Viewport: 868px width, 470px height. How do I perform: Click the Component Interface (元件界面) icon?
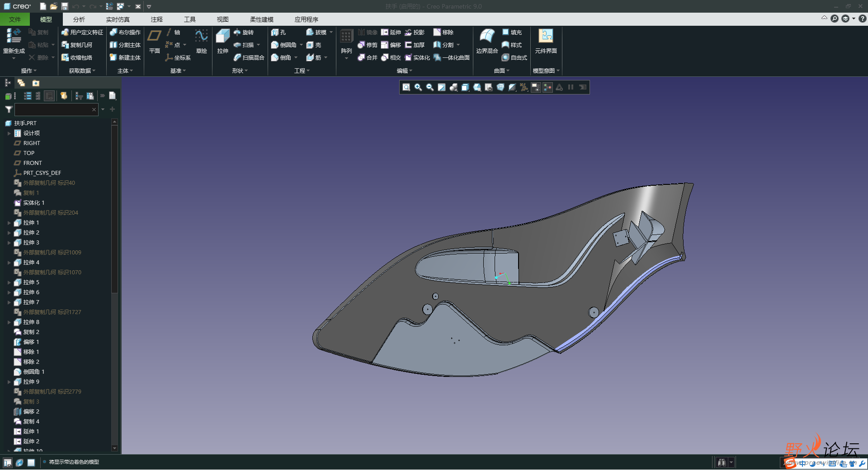[546, 36]
